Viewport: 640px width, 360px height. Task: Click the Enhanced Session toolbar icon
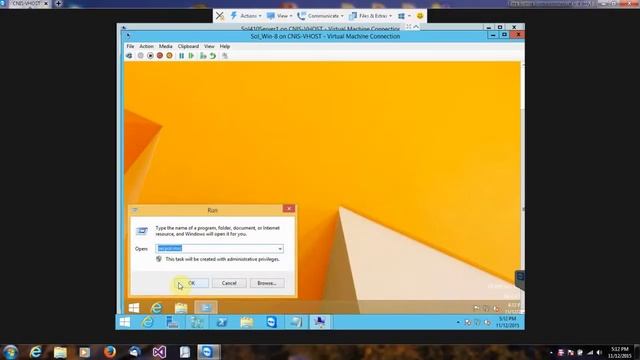[x=224, y=56]
